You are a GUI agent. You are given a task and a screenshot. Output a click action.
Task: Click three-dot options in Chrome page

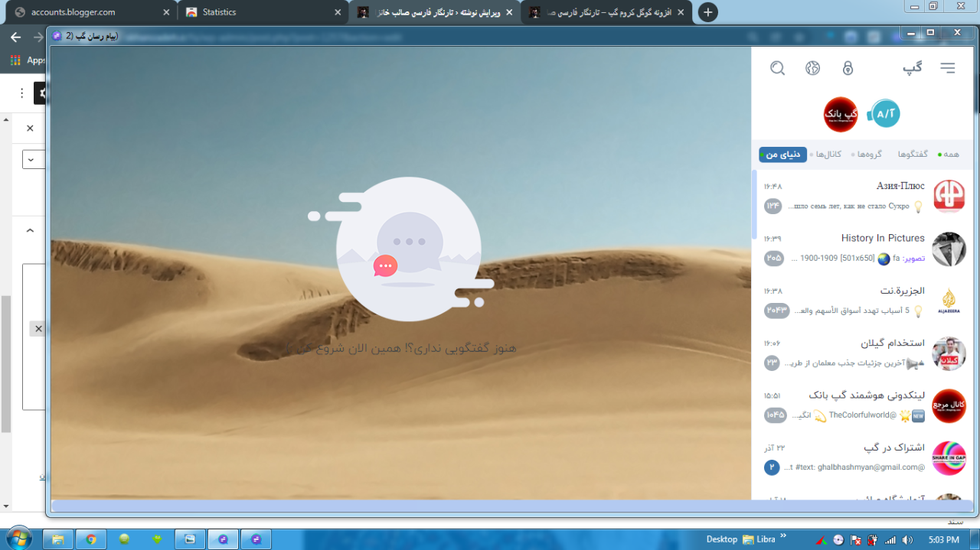[21, 93]
